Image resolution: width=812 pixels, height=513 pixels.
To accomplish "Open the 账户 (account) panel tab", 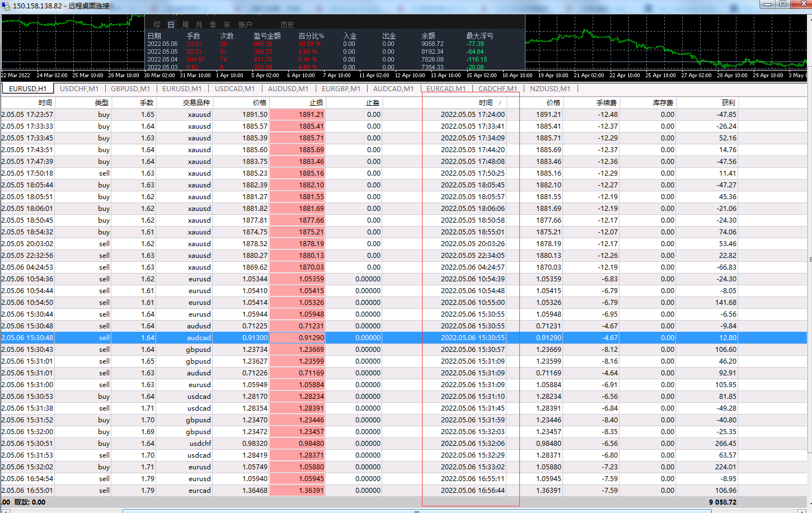I will click(x=245, y=25).
